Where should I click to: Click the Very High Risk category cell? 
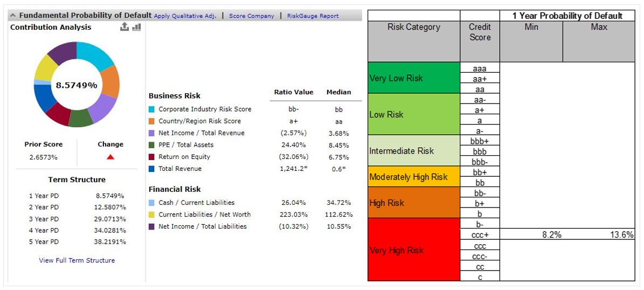coord(414,250)
